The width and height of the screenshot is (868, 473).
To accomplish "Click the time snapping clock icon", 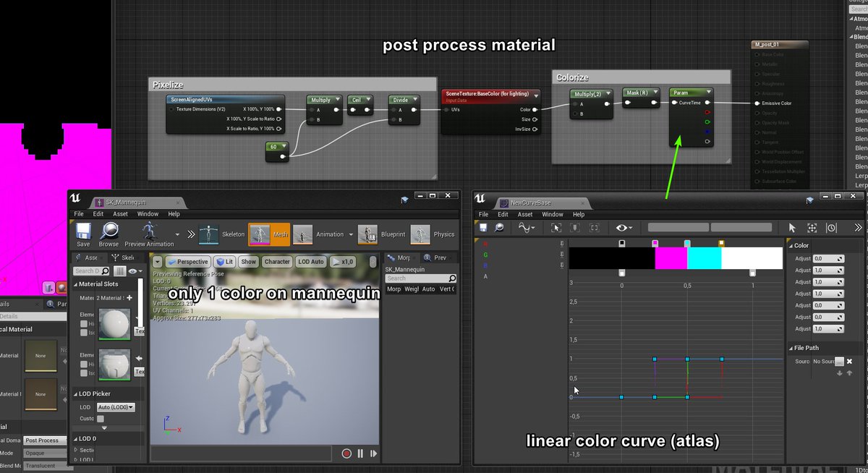I will click(832, 228).
